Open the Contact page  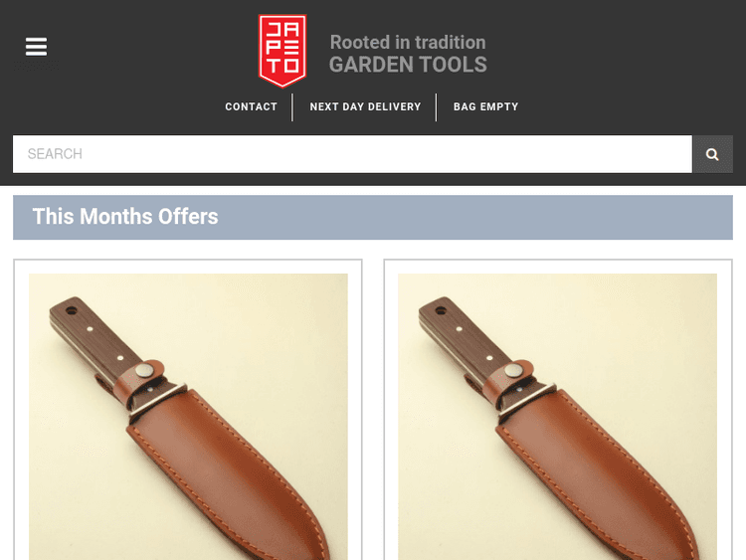(x=252, y=106)
